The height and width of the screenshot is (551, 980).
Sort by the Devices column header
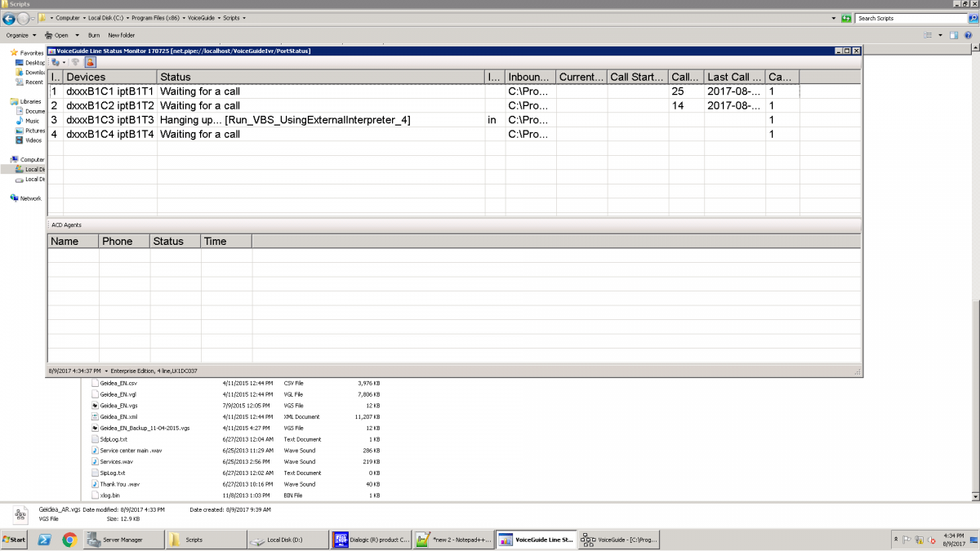(x=109, y=77)
